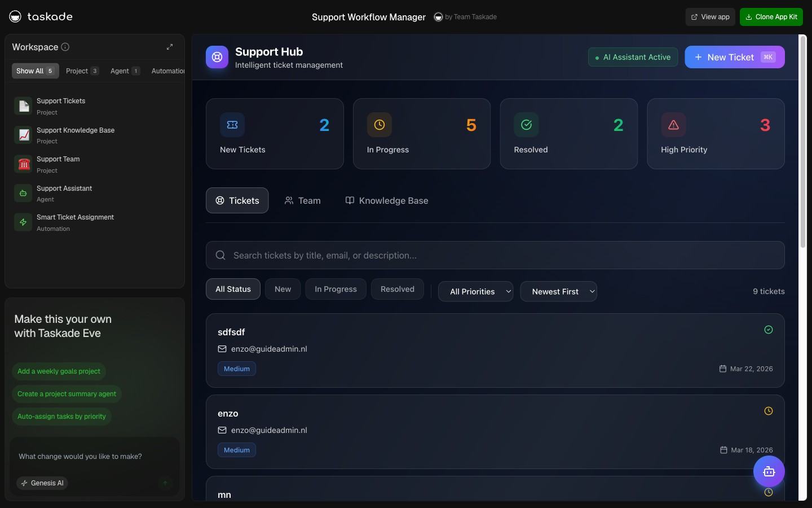Click the AI Assistant Active badge
Screen dimensions: 812x508
coord(633,57)
